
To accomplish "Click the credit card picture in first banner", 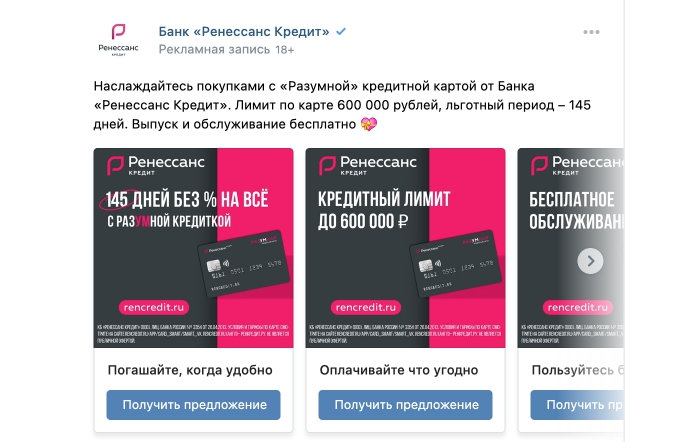I will click(244, 263).
